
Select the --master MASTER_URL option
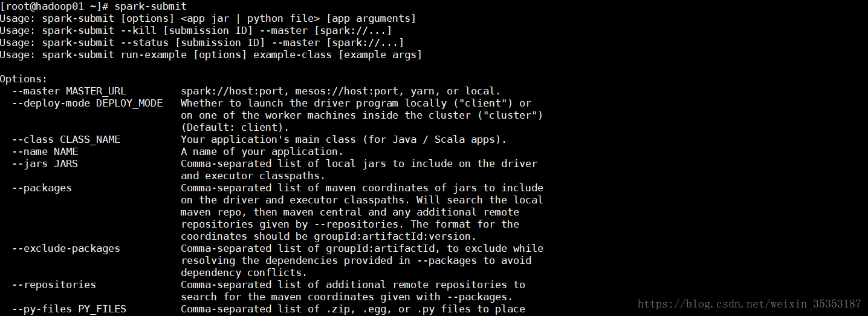click(x=69, y=91)
